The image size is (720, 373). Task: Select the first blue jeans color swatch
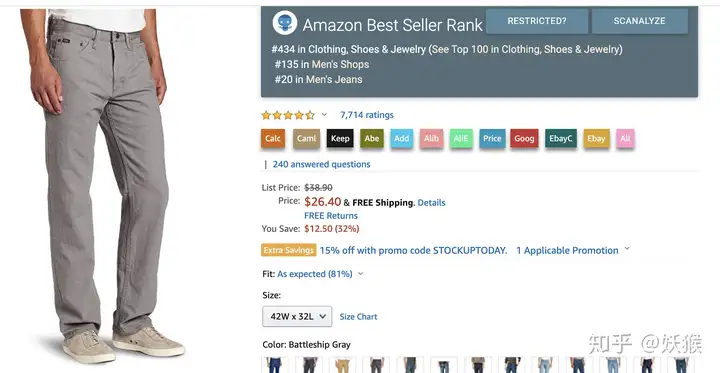tap(275, 365)
